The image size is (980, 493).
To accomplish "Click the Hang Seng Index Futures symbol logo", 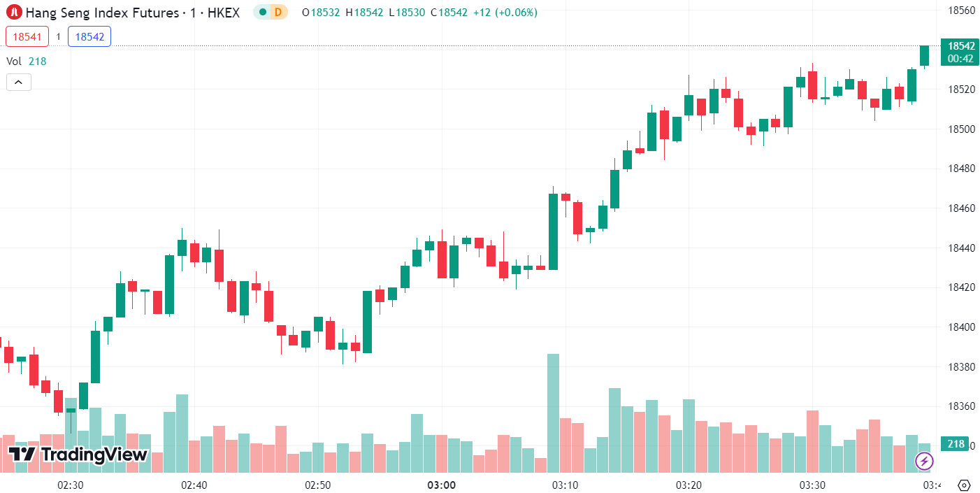I will pos(13,12).
